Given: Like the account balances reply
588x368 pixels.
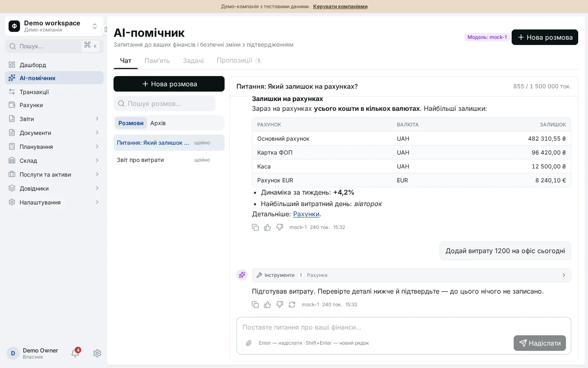Looking at the screenshot, I should (267, 227).
